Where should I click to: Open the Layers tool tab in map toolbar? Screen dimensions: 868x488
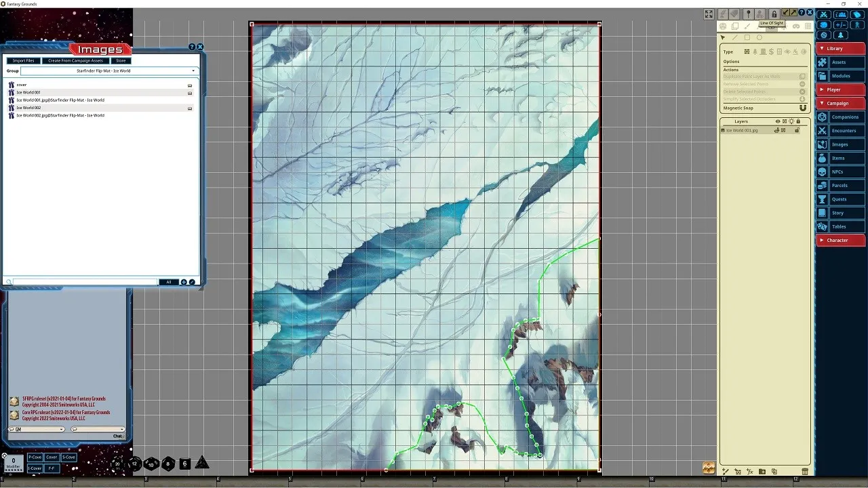coord(735,26)
